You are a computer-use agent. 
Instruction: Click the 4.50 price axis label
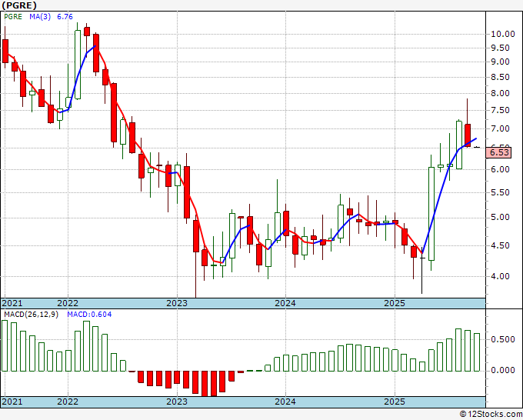501,245
